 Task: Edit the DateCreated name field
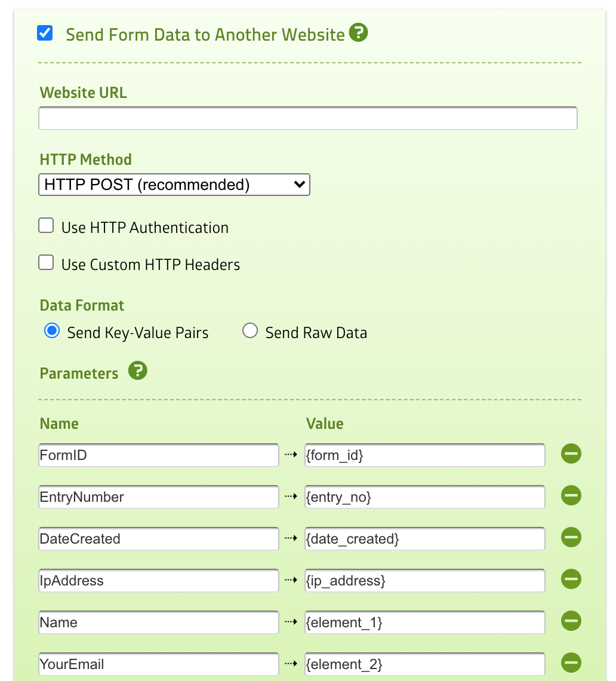158,539
